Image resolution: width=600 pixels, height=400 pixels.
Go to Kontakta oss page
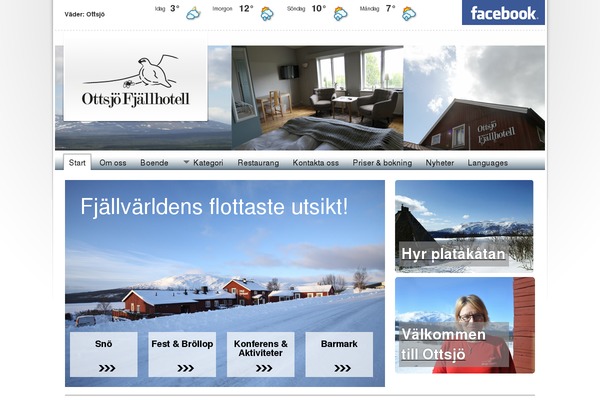[316, 163]
